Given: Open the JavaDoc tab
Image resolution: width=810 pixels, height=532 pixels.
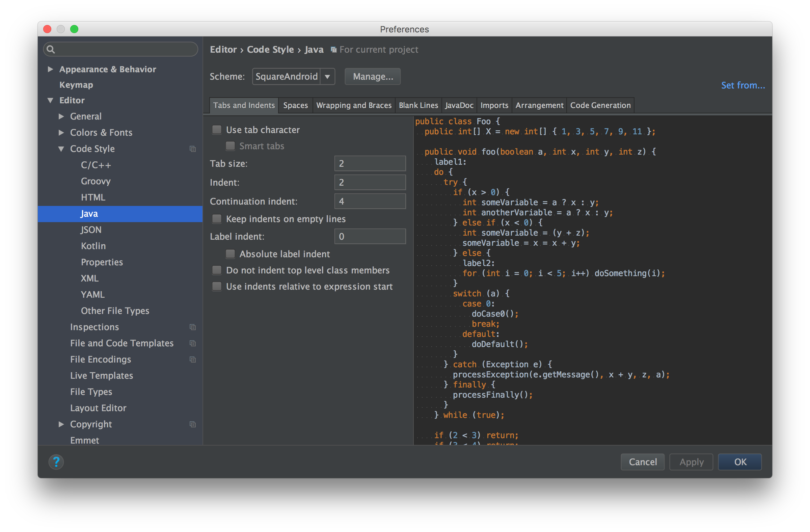Looking at the screenshot, I should 459,106.
